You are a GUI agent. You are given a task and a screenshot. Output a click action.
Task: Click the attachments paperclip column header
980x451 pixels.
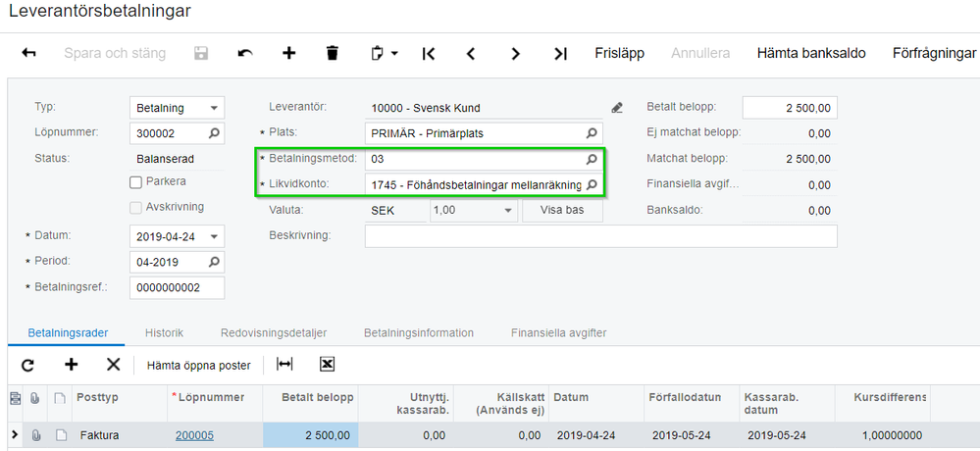pos(35,398)
